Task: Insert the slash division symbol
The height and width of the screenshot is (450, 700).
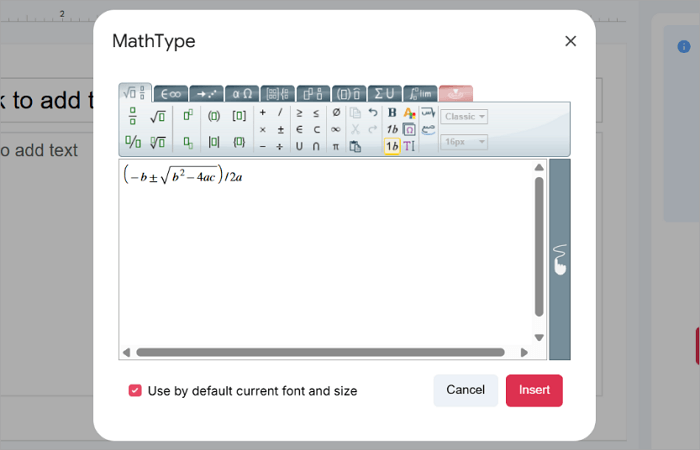Action: (280, 112)
